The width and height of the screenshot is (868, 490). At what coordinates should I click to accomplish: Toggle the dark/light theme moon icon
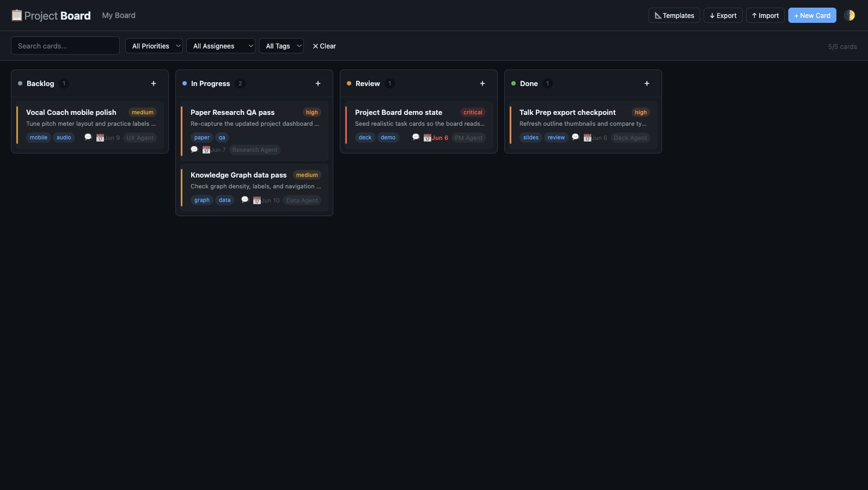pyautogui.click(x=849, y=15)
